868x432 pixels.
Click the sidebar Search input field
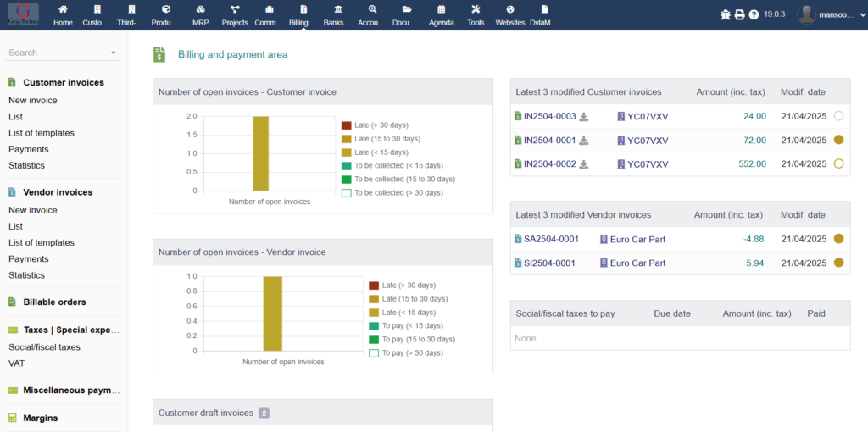[x=55, y=53]
